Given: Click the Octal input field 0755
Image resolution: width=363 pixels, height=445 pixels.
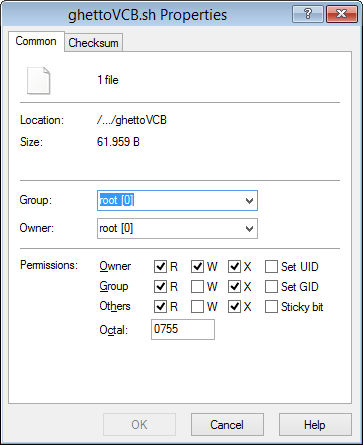Looking at the screenshot, I should 183,329.
